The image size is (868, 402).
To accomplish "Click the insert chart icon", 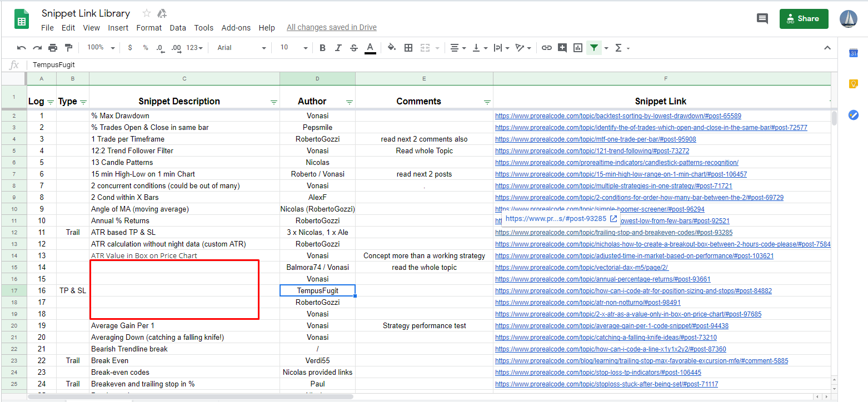I will (578, 48).
